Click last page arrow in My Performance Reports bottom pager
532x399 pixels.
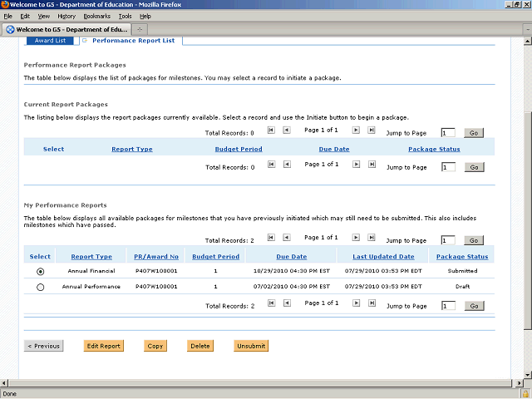click(x=371, y=305)
